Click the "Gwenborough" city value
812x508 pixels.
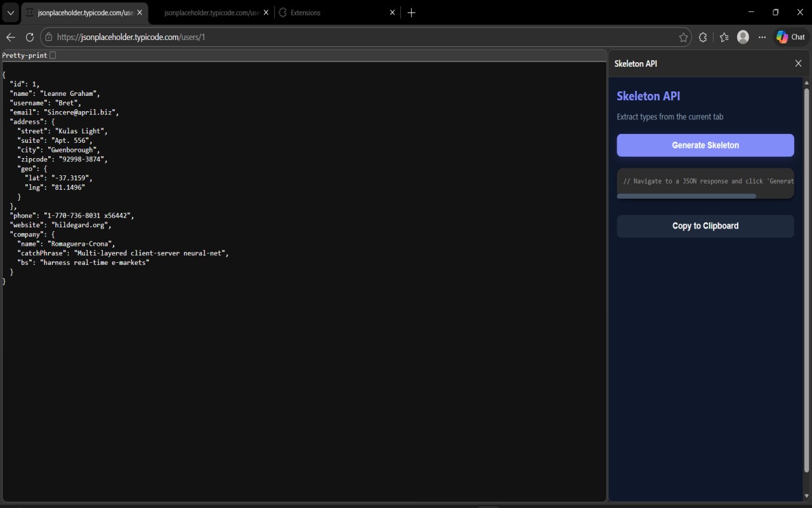coord(74,150)
